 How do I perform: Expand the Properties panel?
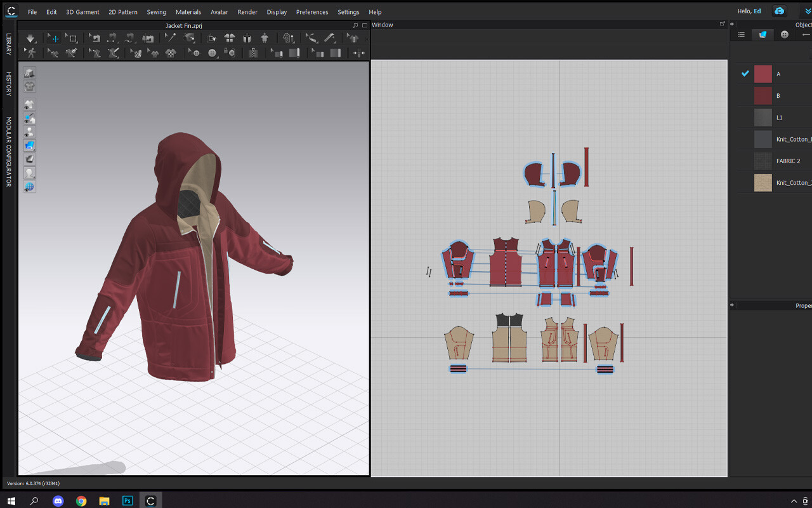pyautogui.click(x=733, y=305)
